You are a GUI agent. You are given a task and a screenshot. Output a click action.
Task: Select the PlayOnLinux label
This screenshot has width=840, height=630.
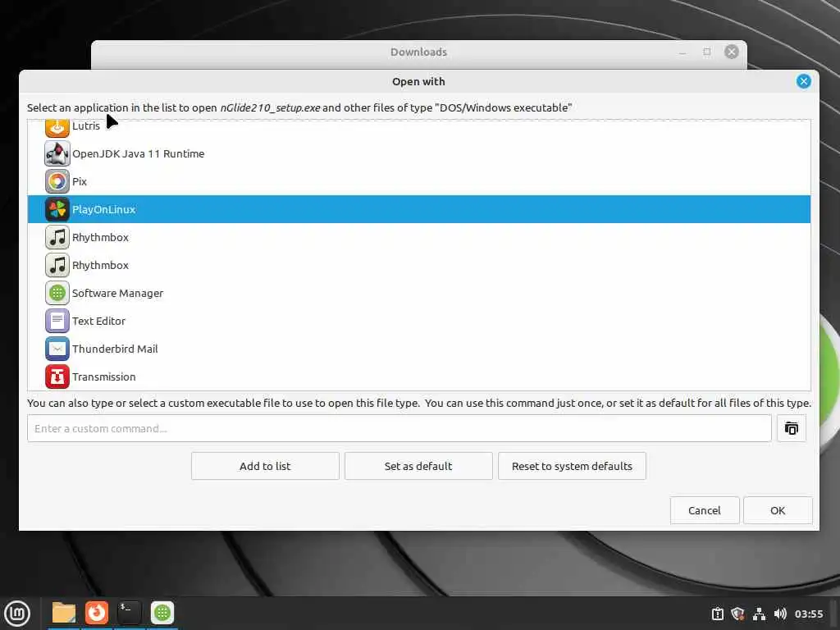104,209
